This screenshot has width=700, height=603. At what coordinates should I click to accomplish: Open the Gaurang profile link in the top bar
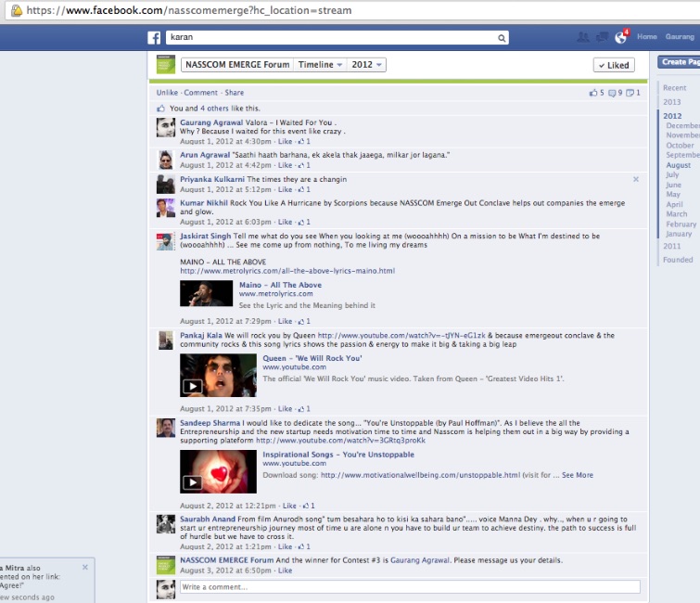(x=680, y=36)
